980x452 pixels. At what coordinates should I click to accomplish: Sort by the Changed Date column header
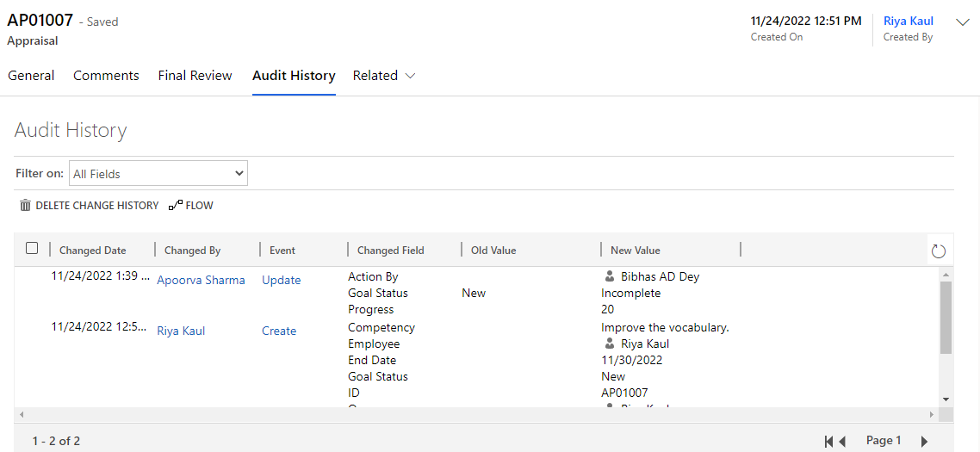[93, 251]
